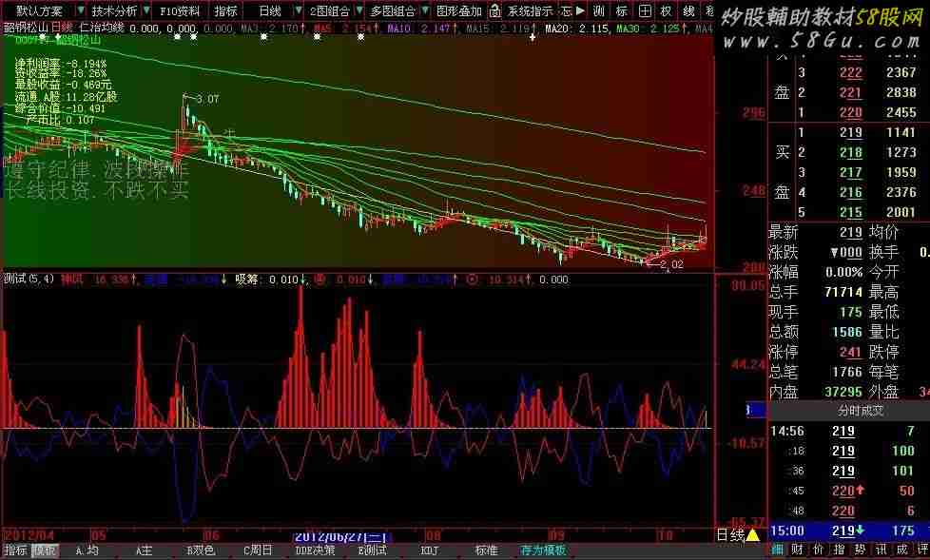Select the DDE决策 indicator template

pyautogui.click(x=315, y=550)
